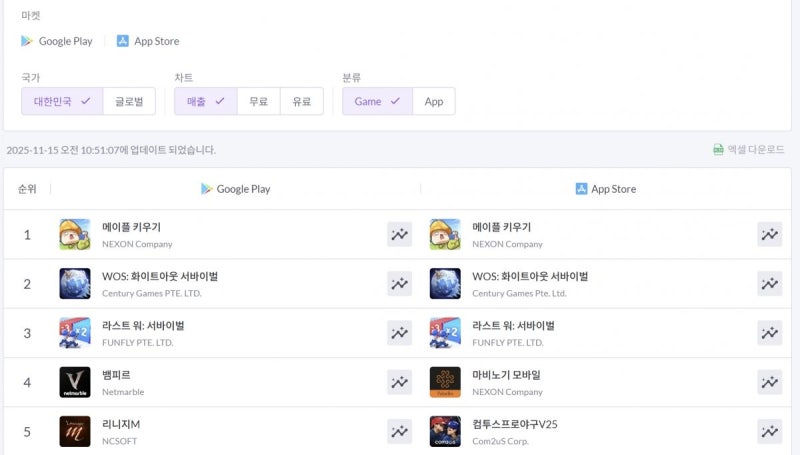Select 대한민국 country option

61,101
